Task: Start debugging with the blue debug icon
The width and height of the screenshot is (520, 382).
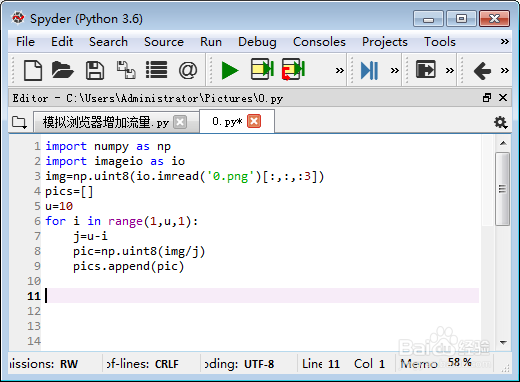Action: [369, 70]
